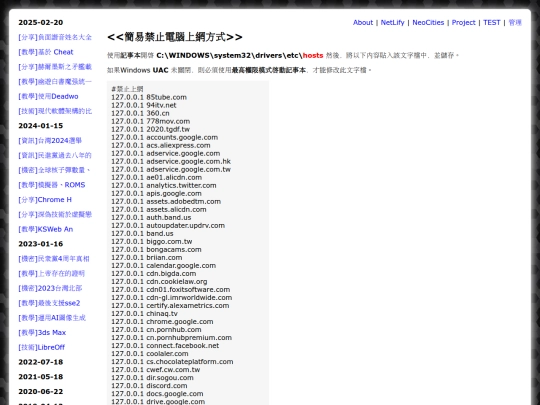Click the 'cdn.bigda.com' hosts line

click(154, 274)
